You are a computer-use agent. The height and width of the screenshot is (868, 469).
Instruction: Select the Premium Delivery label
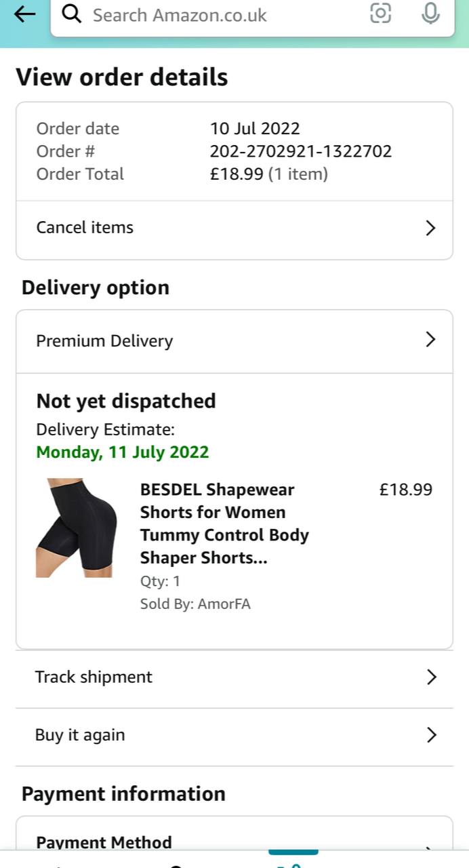pos(104,341)
